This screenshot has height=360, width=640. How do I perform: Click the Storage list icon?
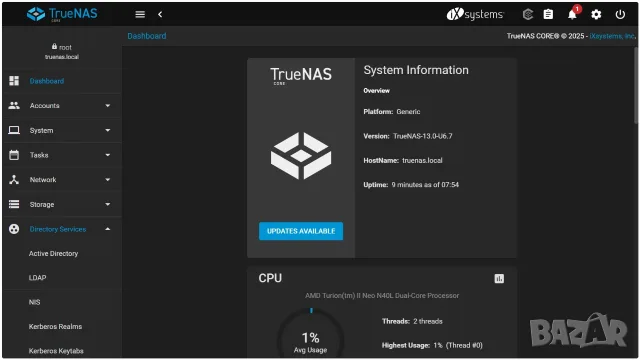tap(14, 204)
